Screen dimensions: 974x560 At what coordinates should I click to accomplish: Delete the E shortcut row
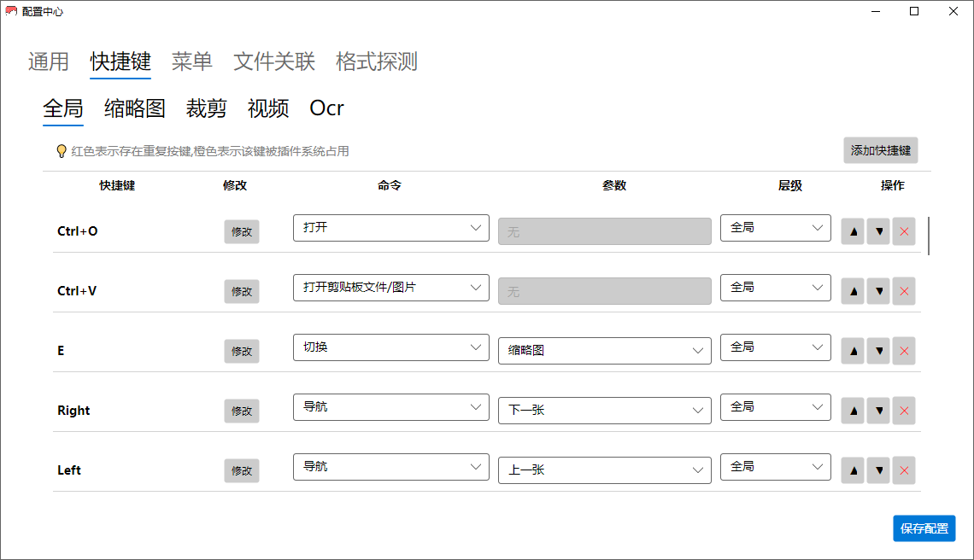[x=904, y=351]
